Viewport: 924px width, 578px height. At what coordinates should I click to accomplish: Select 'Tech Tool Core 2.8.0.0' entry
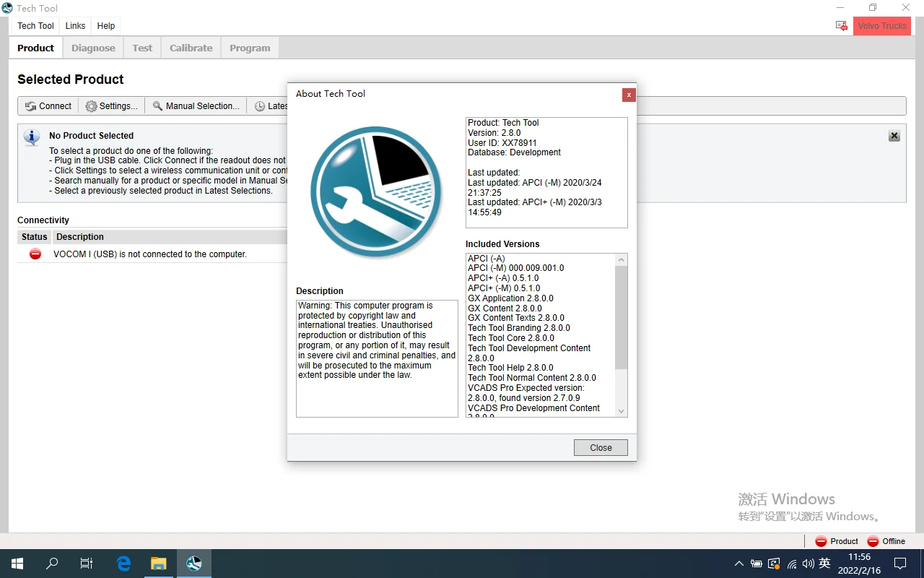(x=511, y=338)
